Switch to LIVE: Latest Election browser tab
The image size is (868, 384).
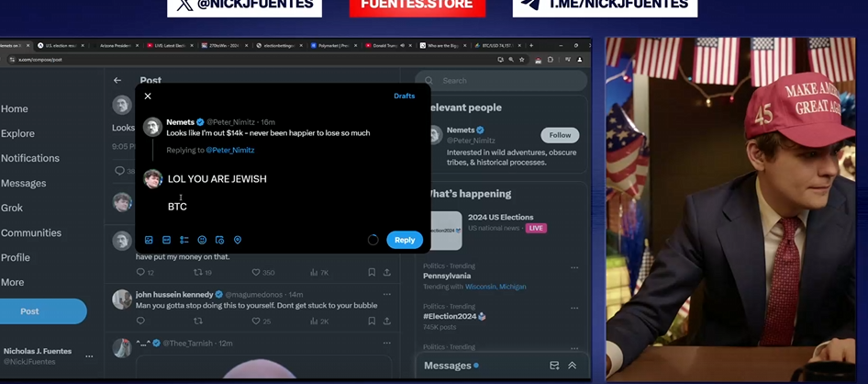tap(170, 45)
